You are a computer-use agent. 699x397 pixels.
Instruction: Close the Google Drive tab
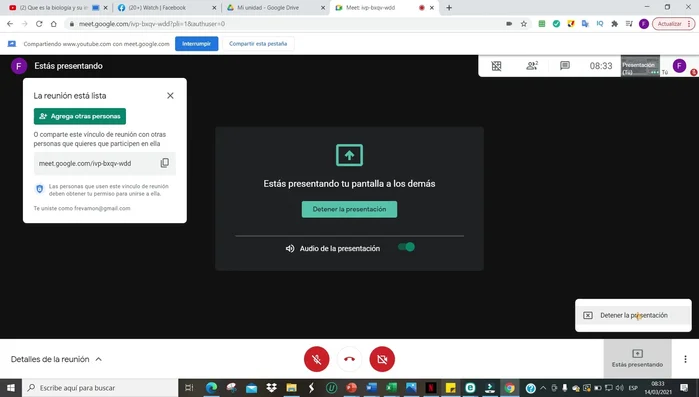(x=323, y=8)
